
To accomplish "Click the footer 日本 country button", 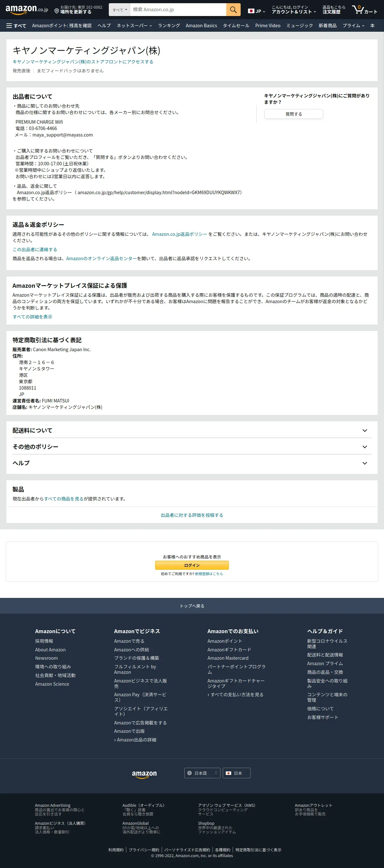I will 236,773.
